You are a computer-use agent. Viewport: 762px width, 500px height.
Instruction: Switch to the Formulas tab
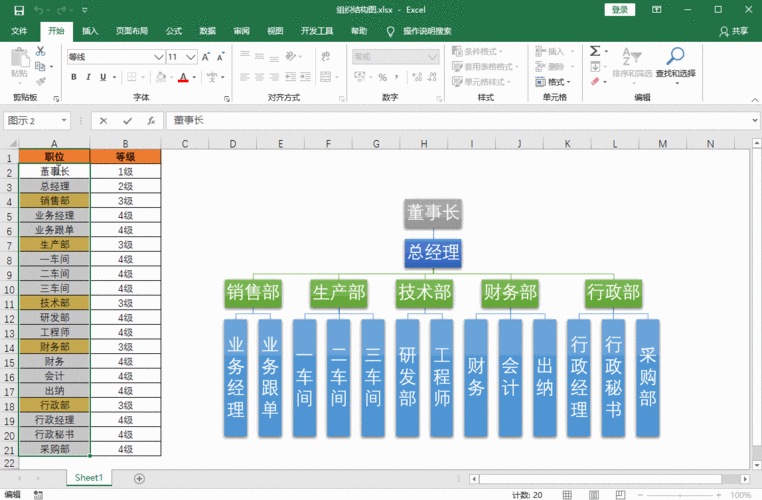click(173, 31)
